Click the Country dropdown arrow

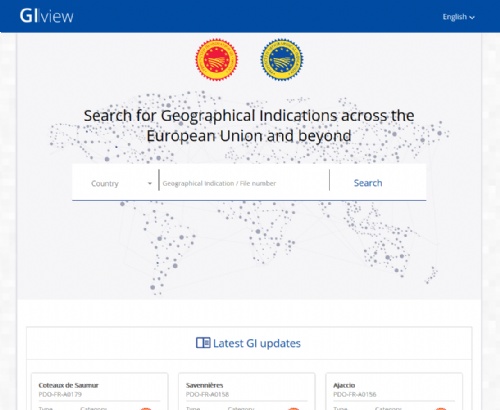click(150, 184)
